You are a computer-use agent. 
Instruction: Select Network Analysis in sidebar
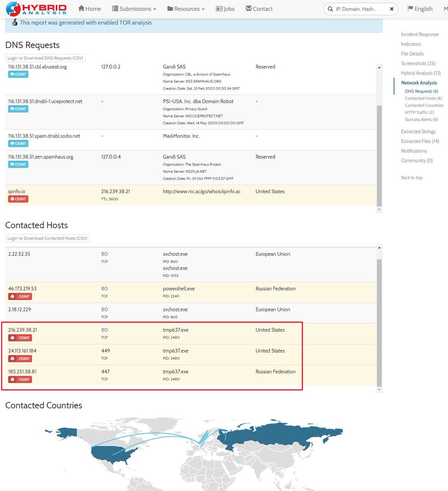click(x=419, y=83)
